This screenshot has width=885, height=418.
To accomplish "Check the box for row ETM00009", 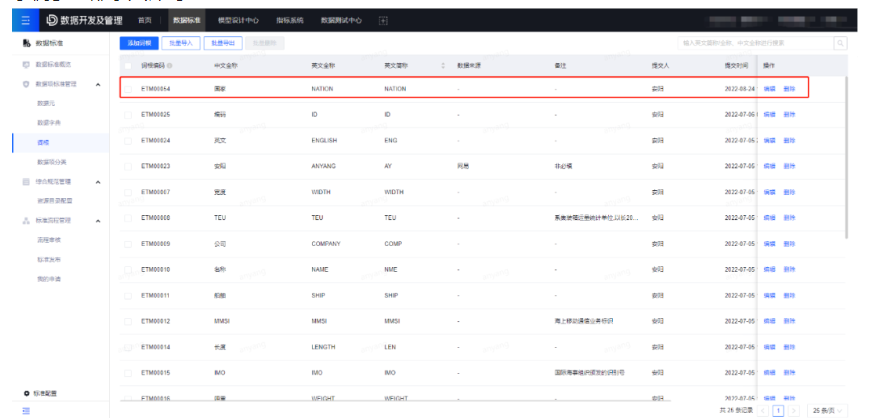I will 128,244.
